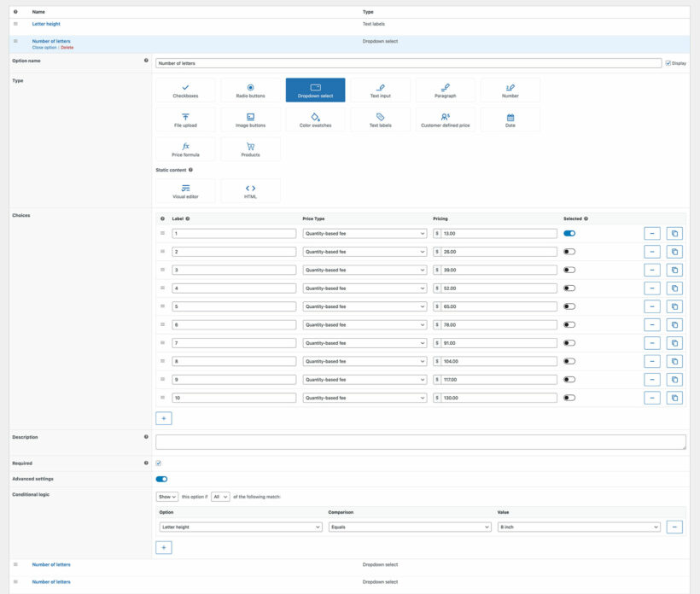Viewport: 700px width, 594px height.
Task: Click the Delete option link
Action: tap(67, 48)
